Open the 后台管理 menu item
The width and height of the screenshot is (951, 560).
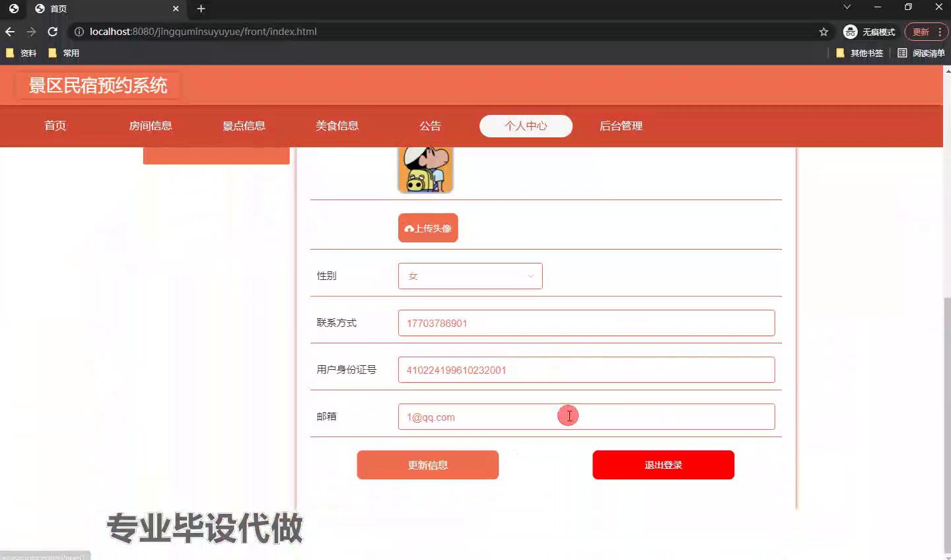(621, 126)
